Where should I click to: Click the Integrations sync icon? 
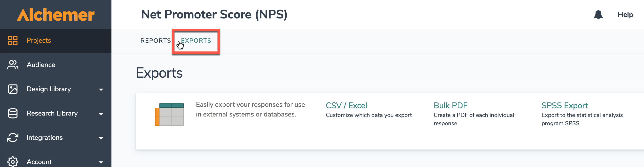pyautogui.click(x=13, y=137)
